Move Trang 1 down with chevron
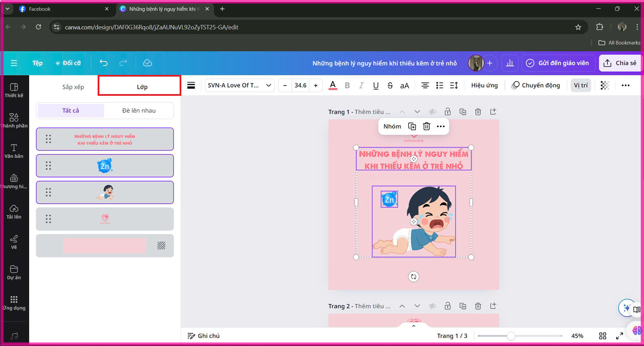644x346 pixels. point(417,112)
